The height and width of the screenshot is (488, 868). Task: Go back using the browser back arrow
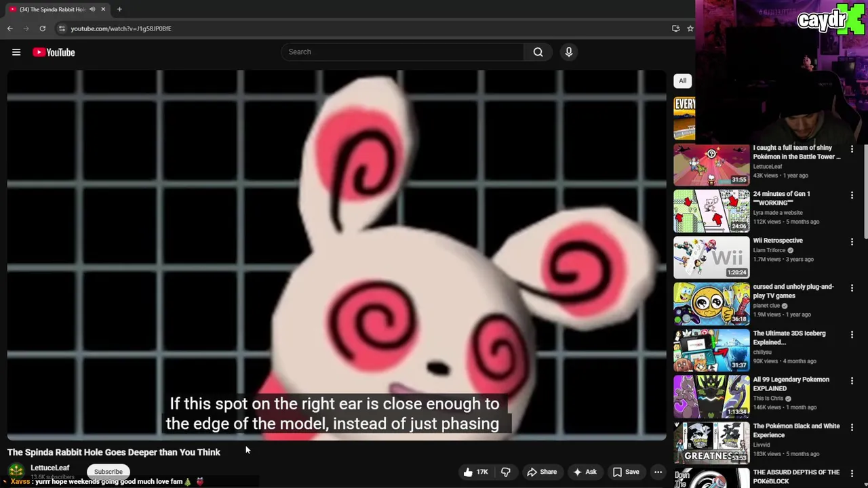click(x=9, y=28)
